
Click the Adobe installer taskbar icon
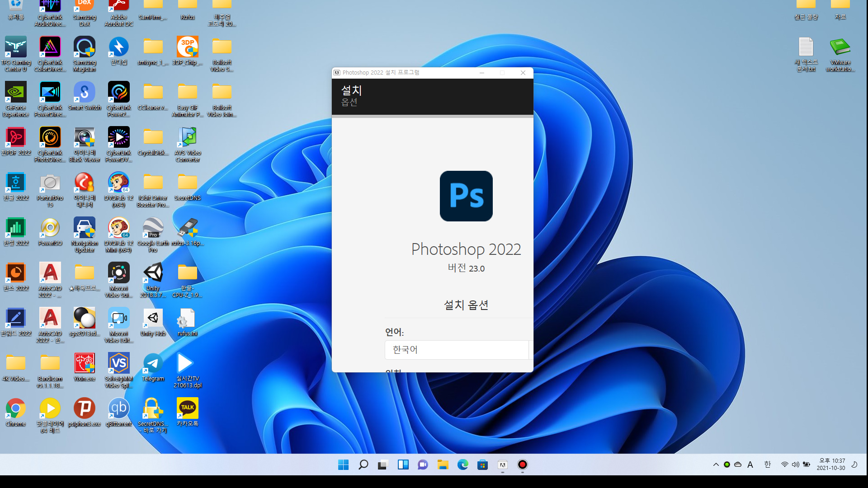[503, 465]
